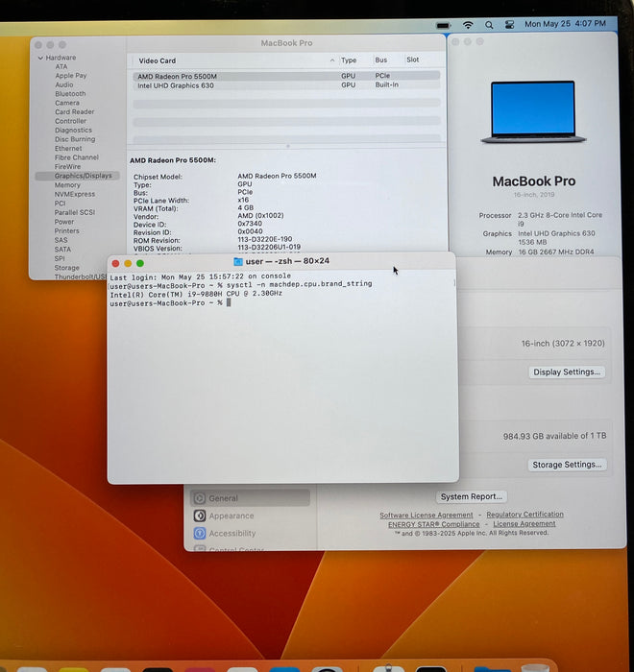Select AMD Radeon Pro 5500M row
Screen dimensions: 634x672
point(286,76)
